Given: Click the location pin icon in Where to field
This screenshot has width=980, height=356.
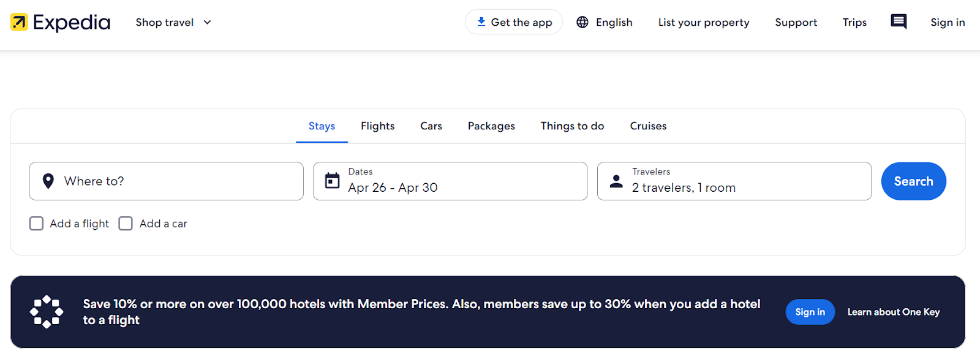Looking at the screenshot, I should point(48,181).
